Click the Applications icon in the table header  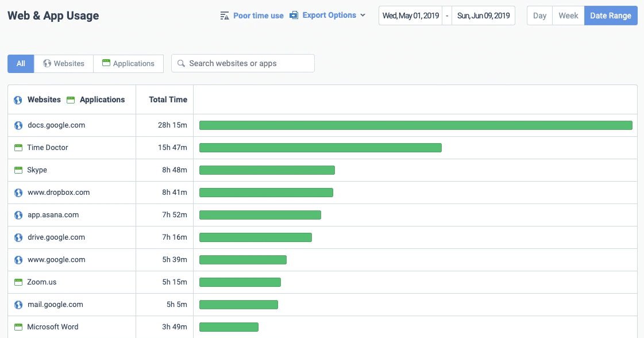point(71,99)
